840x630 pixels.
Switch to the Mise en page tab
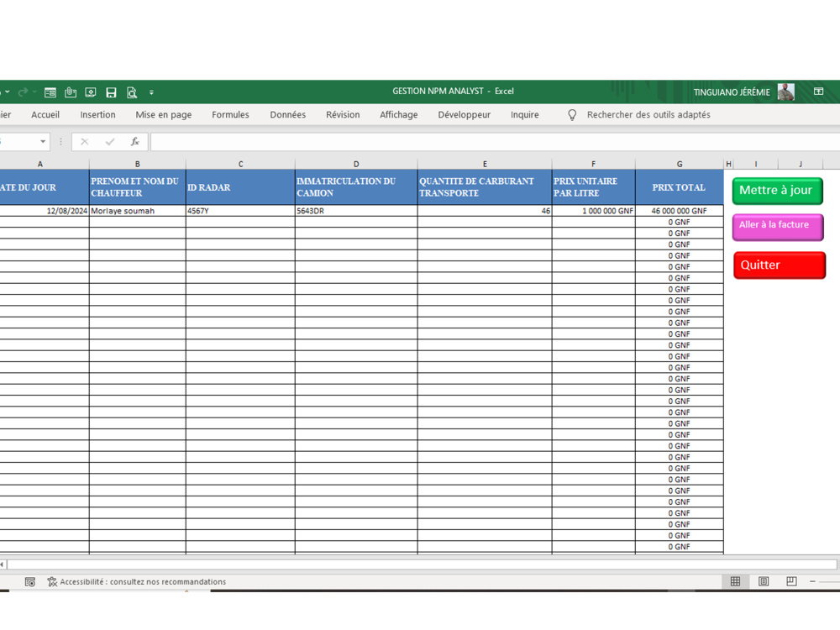click(164, 114)
